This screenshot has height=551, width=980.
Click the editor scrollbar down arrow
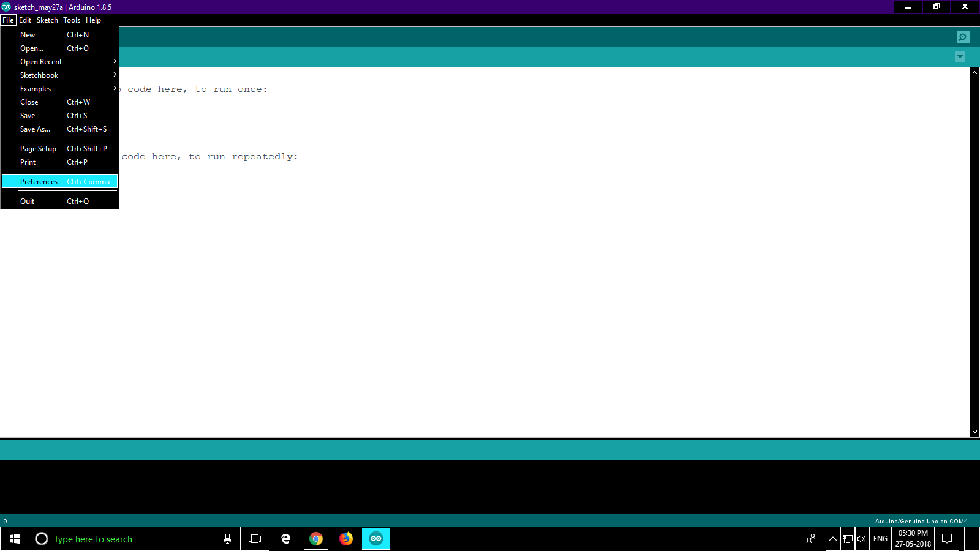(975, 432)
